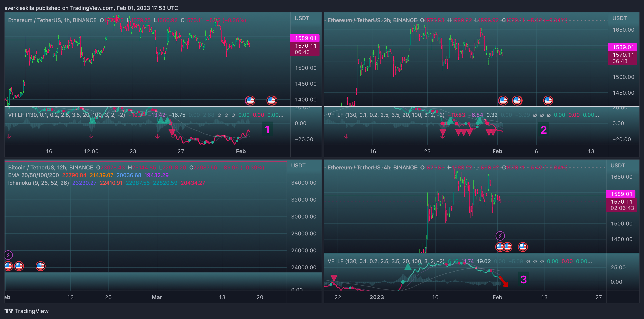
Task: Click the EMA value 19432.29 in the Bitcoin chart
Action: click(157, 175)
